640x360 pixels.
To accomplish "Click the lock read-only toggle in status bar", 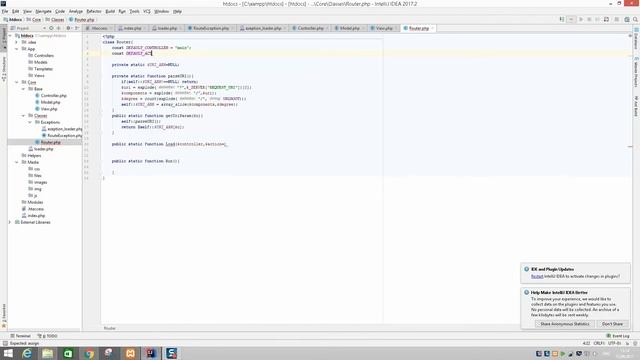I will point(627,344).
